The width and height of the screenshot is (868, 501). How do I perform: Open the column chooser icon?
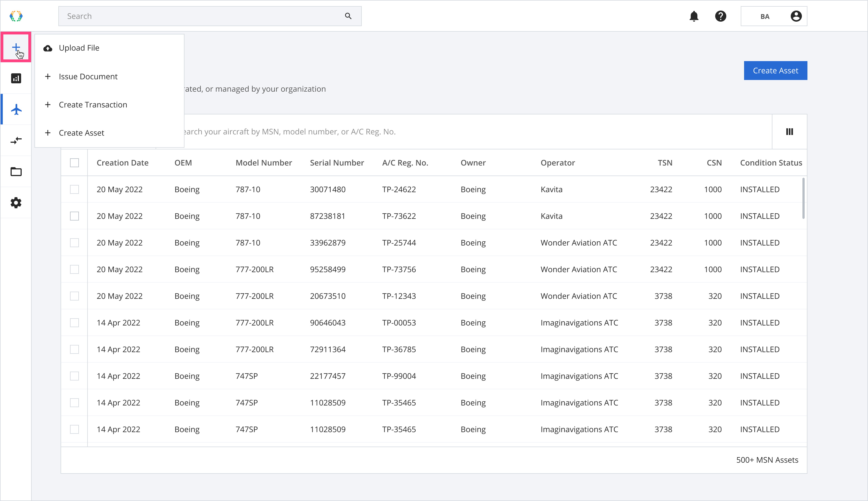789,131
